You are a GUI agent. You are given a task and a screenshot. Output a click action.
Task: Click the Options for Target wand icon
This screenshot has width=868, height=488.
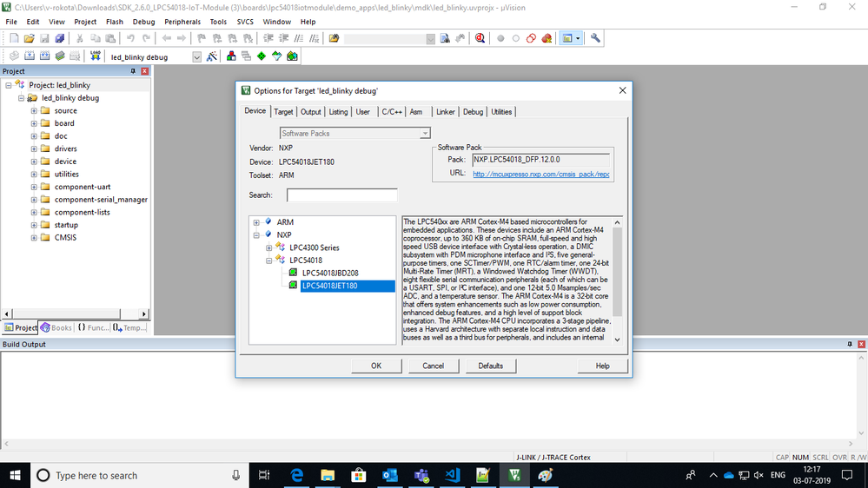click(211, 56)
